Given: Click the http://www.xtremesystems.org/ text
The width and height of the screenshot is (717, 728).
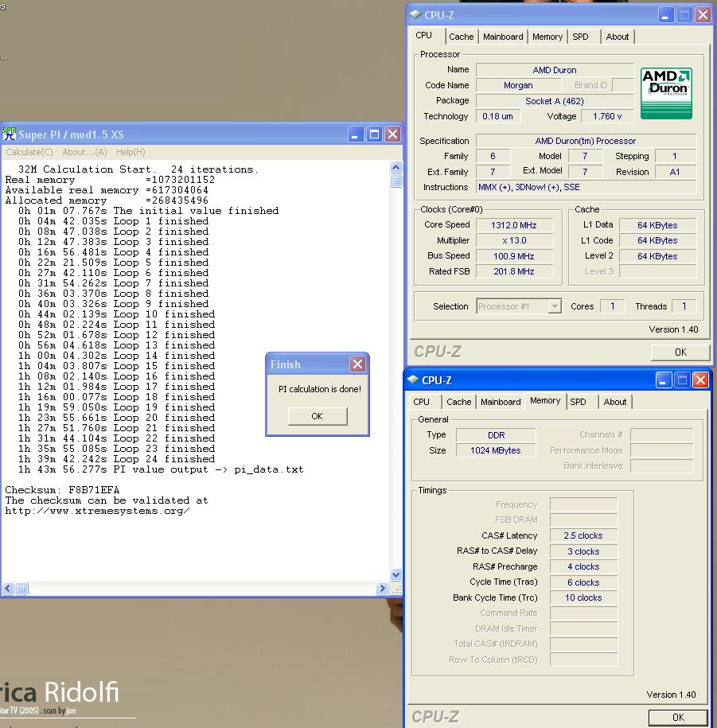Looking at the screenshot, I should coord(97,511).
